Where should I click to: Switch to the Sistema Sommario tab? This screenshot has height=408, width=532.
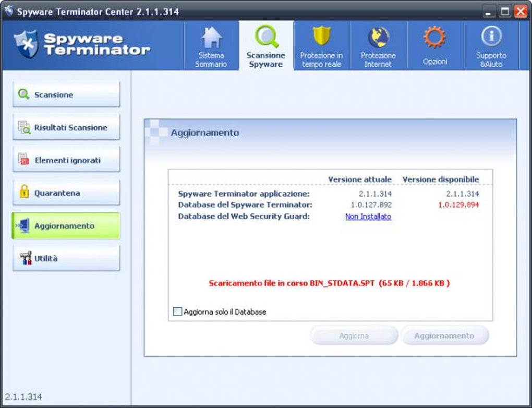(x=211, y=45)
